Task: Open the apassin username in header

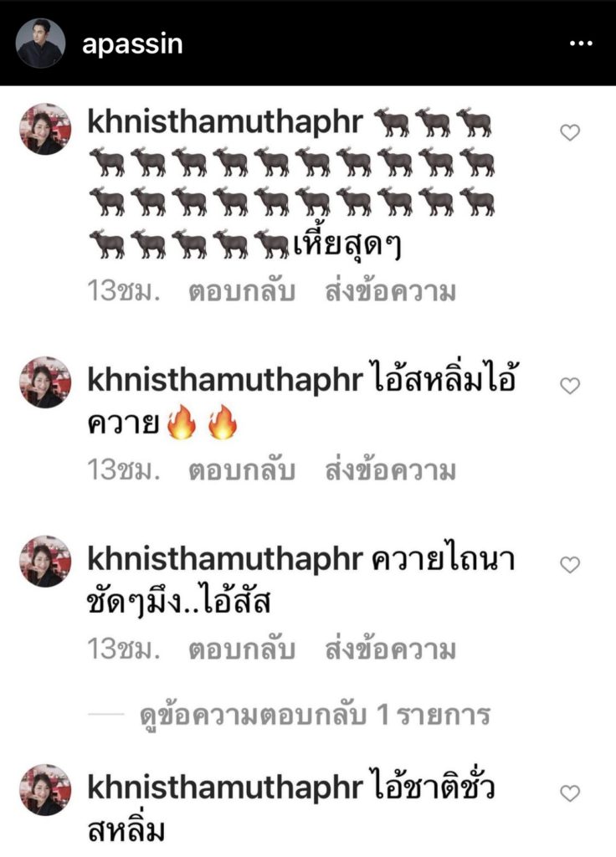Action: [132, 44]
